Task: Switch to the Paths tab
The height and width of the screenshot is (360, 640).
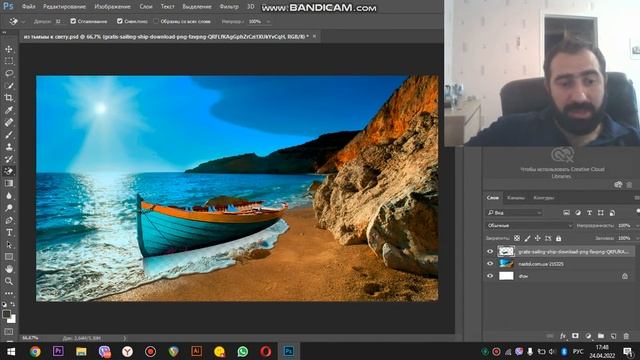Action: click(544, 198)
